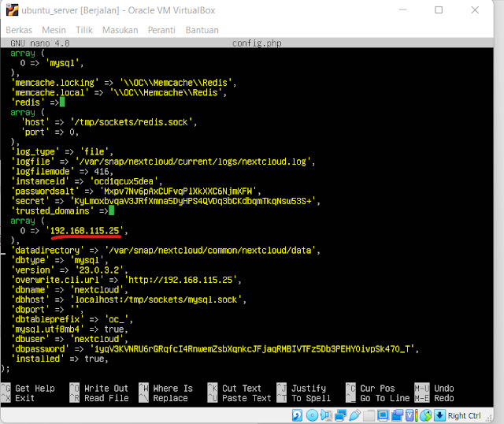The height and width of the screenshot is (424, 504).
Task: Click the nano 'Write Out' shortcut label
Action: [x=106, y=389]
